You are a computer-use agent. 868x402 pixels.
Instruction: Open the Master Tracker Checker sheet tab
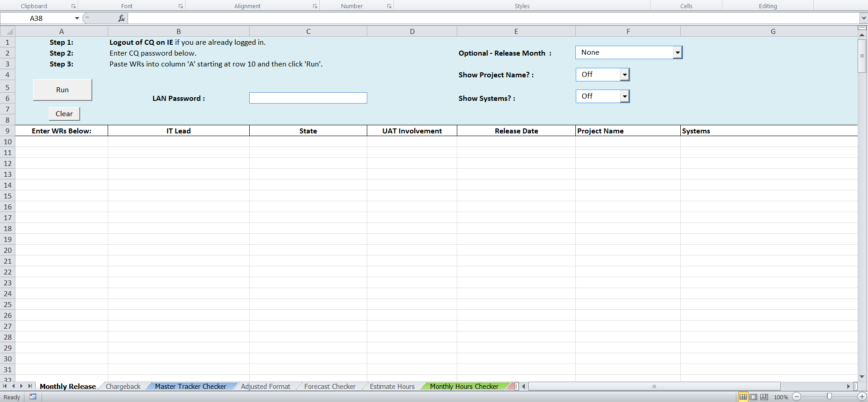click(190, 386)
